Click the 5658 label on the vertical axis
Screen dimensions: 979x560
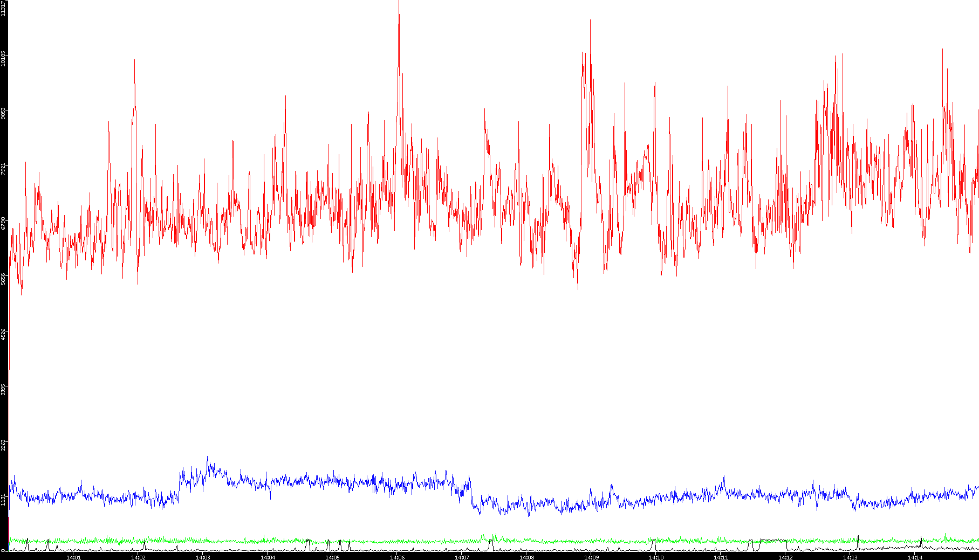click(x=4, y=279)
